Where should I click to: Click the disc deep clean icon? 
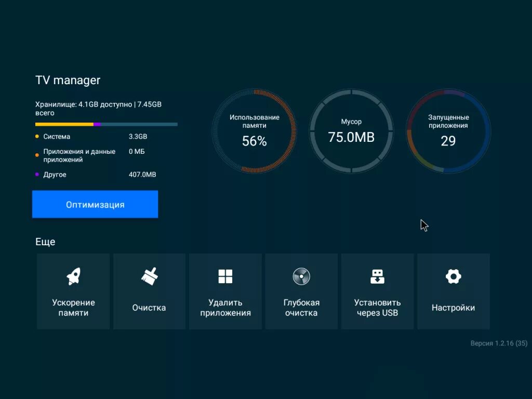pyautogui.click(x=301, y=276)
